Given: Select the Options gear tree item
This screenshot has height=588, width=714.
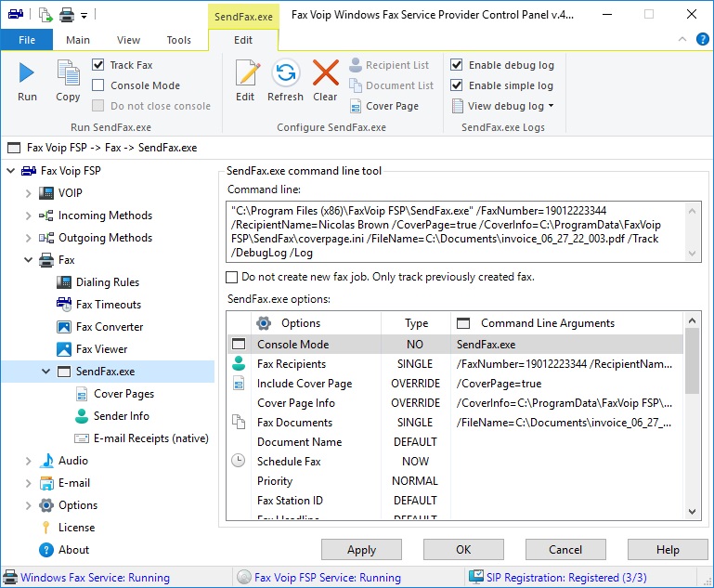Looking at the screenshot, I should pos(78,505).
